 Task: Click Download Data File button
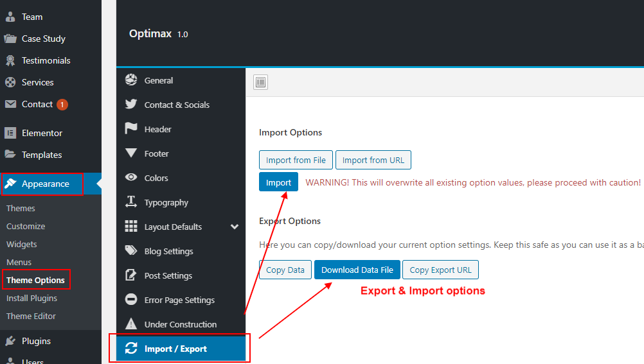pyautogui.click(x=357, y=270)
